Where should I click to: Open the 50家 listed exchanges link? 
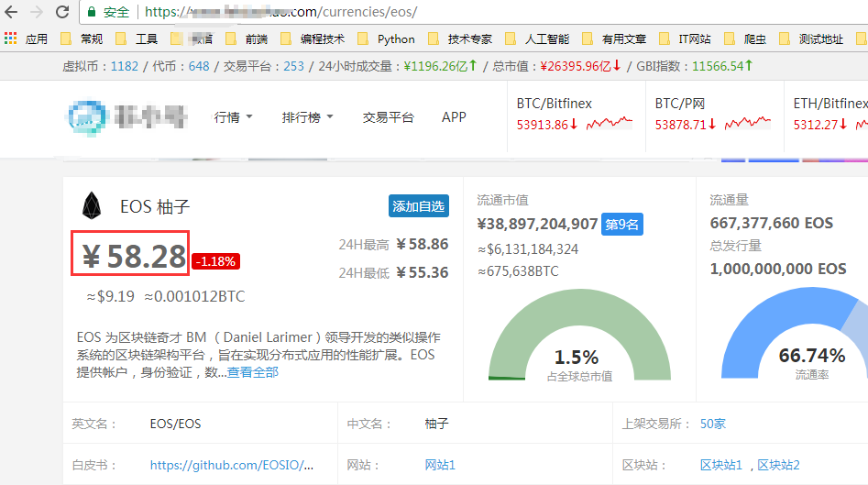tap(712, 424)
